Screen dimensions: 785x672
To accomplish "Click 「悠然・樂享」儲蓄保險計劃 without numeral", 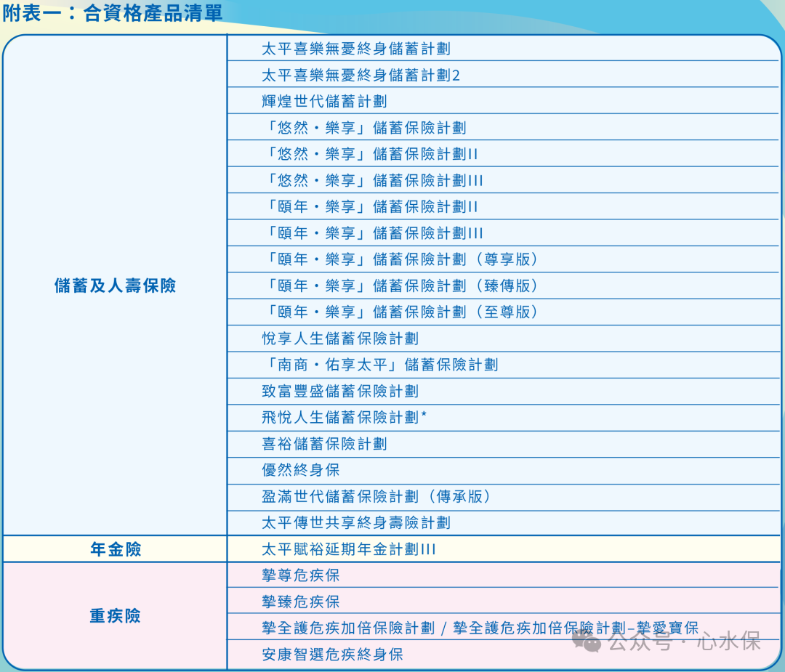I will 504,128.
